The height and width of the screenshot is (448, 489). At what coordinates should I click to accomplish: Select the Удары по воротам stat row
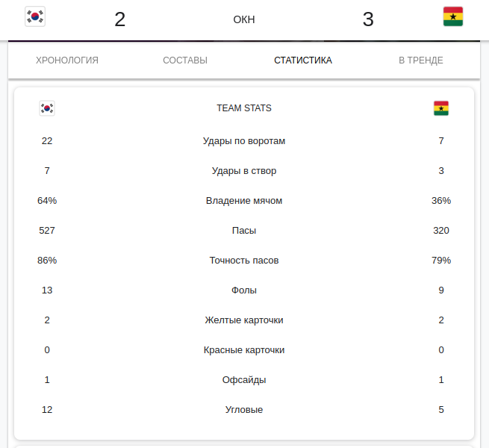[244, 141]
